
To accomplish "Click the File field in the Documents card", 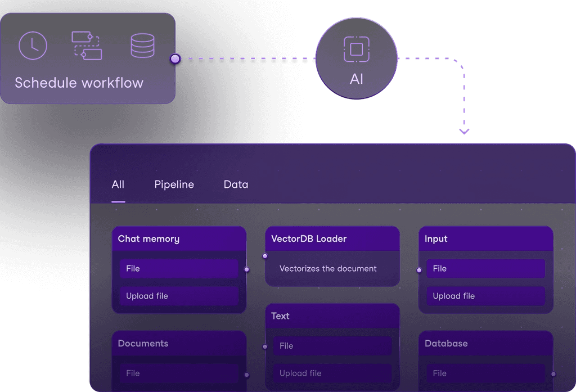I will coord(178,373).
